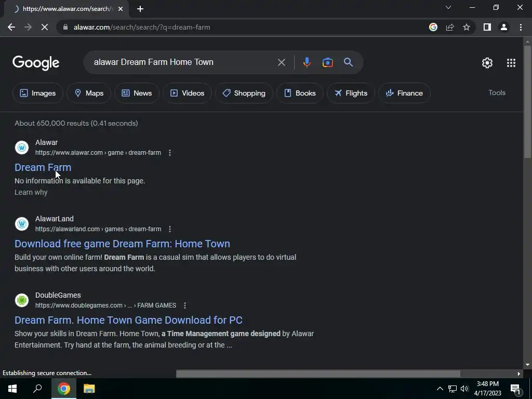
Task: Switch to the Finance filter
Action: (404, 93)
